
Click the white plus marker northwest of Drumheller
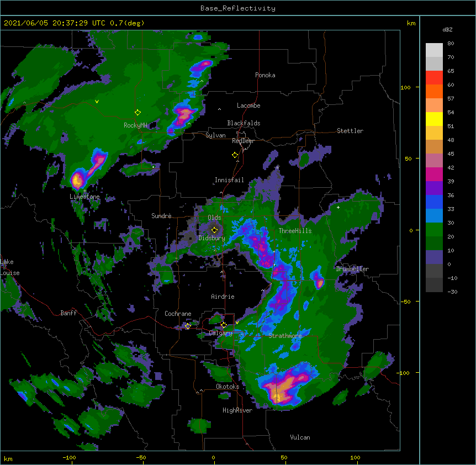pos(338,207)
